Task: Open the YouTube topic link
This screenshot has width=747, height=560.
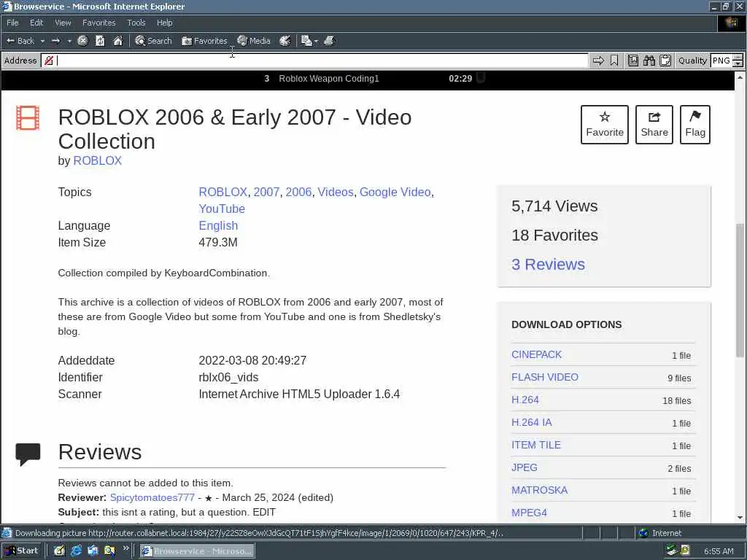Action: [222, 209]
